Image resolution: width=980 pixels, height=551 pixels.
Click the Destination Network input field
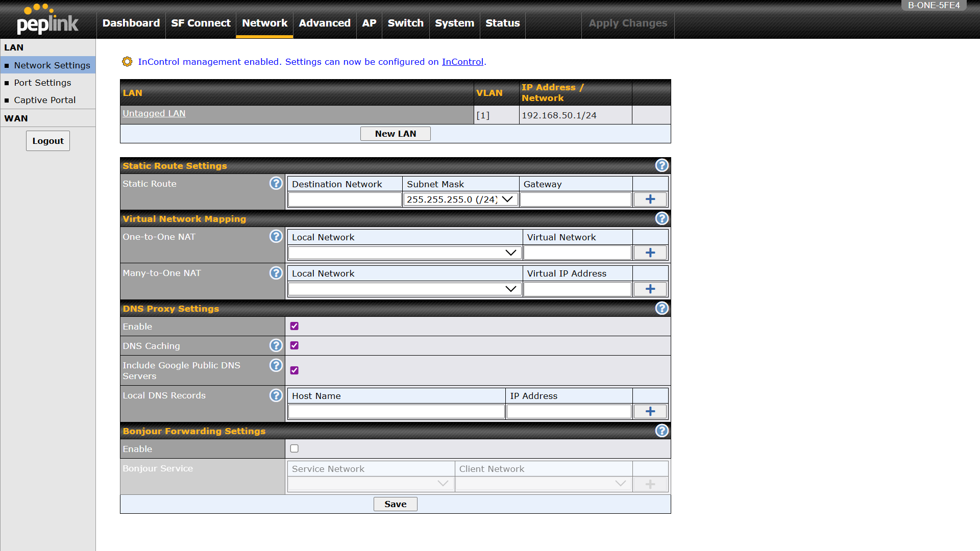coord(345,199)
